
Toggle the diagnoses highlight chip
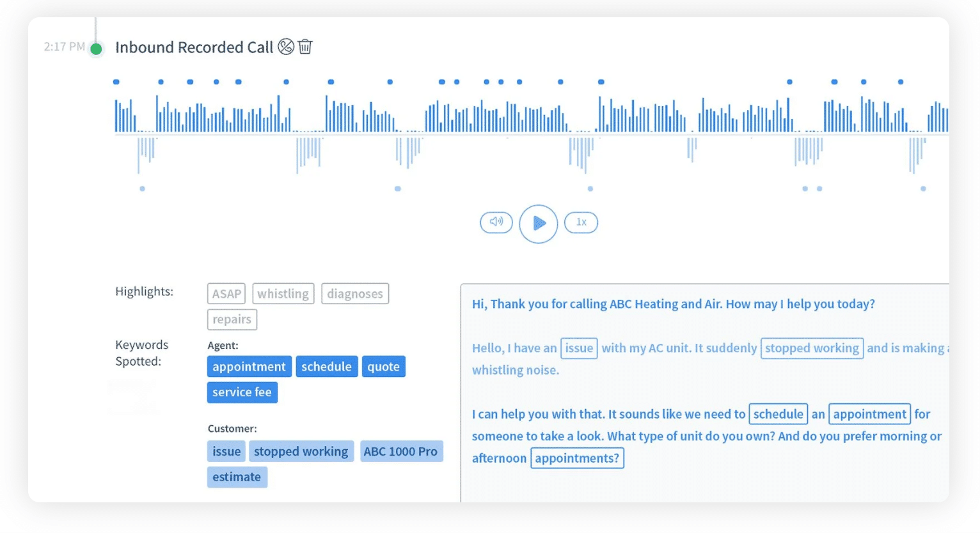point(355,293)
